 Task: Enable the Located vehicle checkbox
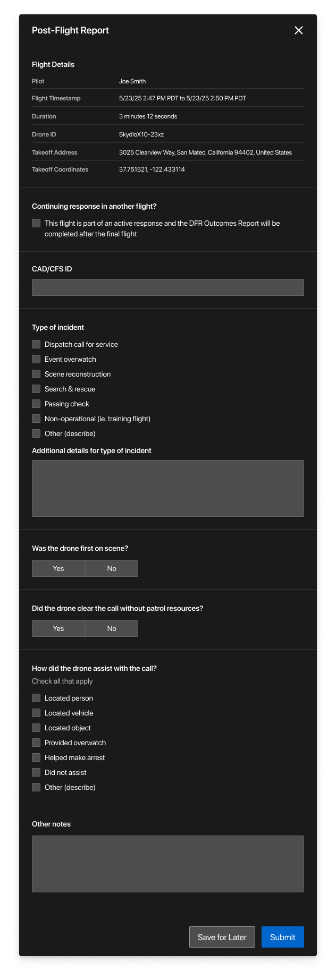pyautogui.click(x=36, y=713)
